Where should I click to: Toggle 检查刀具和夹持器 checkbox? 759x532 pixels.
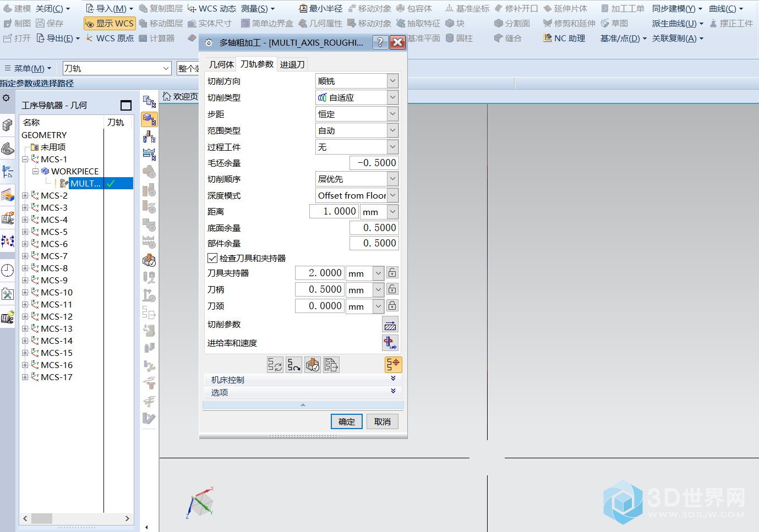[x=212, y=258]
